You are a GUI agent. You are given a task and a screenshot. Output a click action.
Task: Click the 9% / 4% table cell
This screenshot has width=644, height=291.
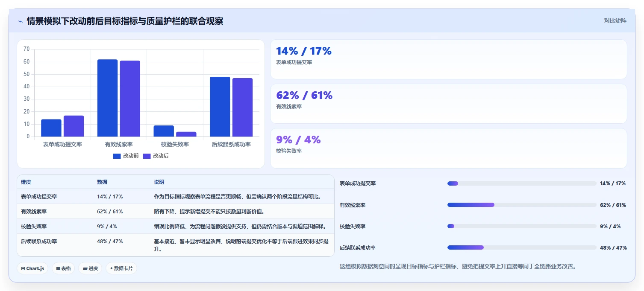click(x=107, y=227)
